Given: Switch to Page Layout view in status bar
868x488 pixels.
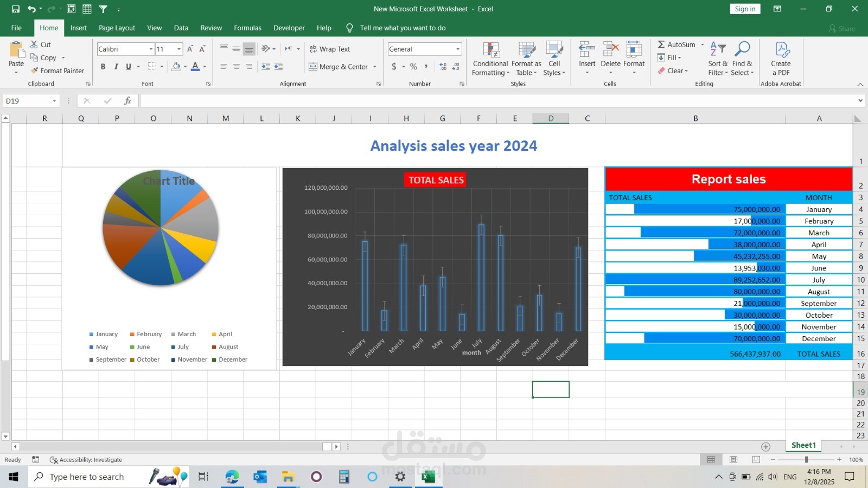Looking at the screenshot, I should (733, 460).
